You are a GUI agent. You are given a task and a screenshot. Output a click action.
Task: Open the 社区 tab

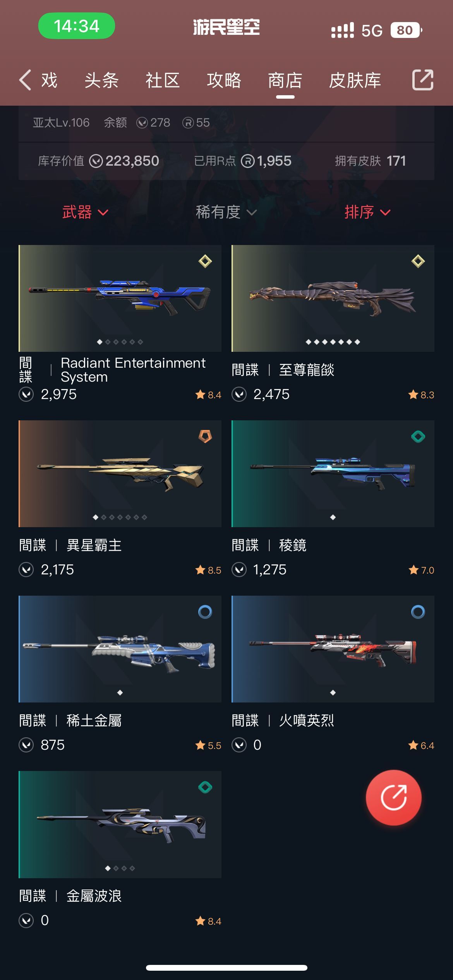[163, 81]
